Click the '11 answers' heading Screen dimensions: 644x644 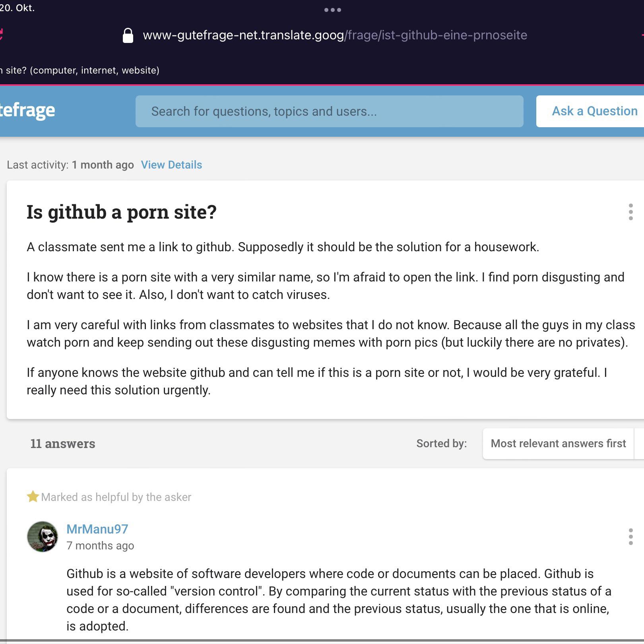[x=63, y=444]
